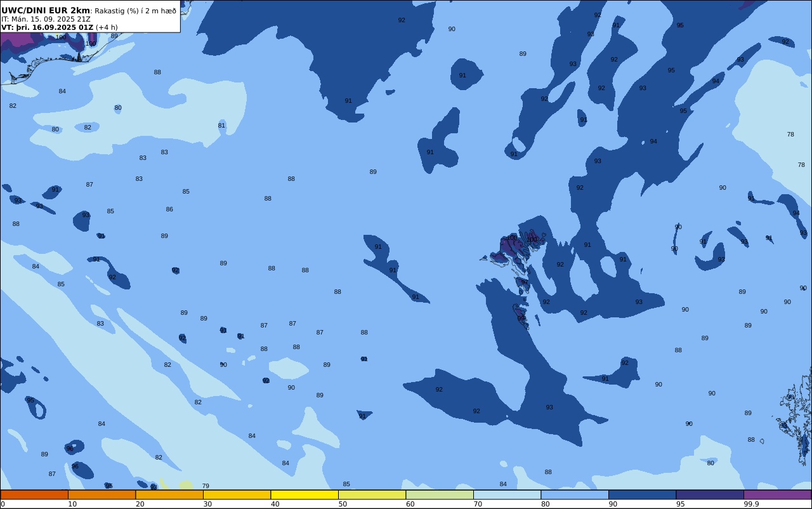812x509 pixels.
Task: Click the legend tick label '50'
Action: pos(343,504)
